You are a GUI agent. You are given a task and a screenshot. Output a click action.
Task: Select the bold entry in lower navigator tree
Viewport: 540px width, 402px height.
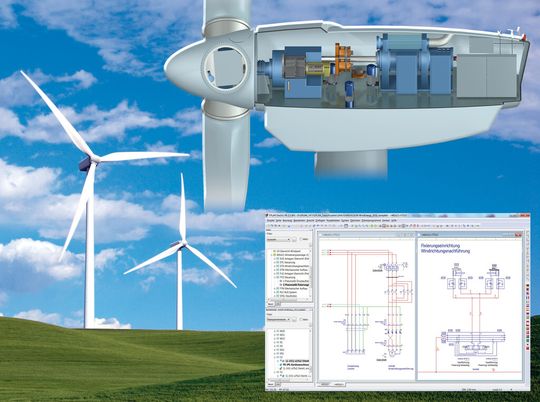click(295, 364)
